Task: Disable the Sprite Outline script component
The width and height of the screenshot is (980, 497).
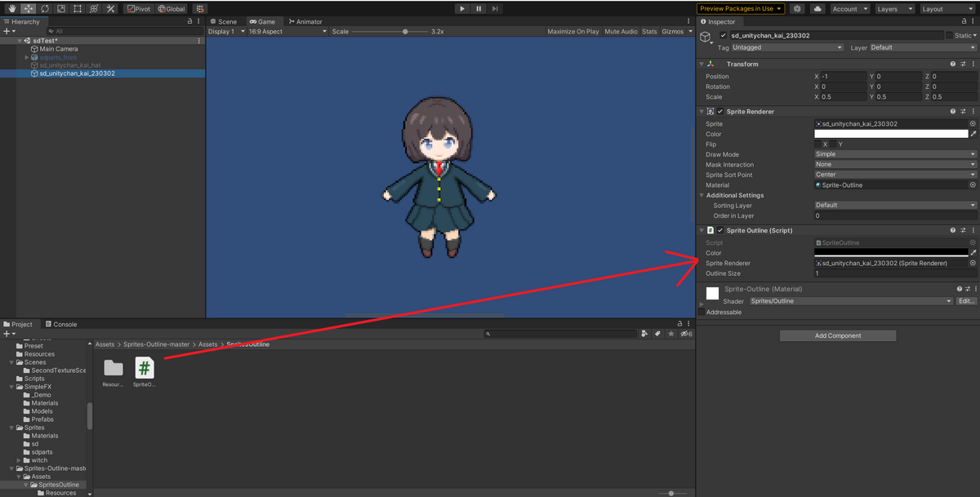Action: (x=719, y=230)
